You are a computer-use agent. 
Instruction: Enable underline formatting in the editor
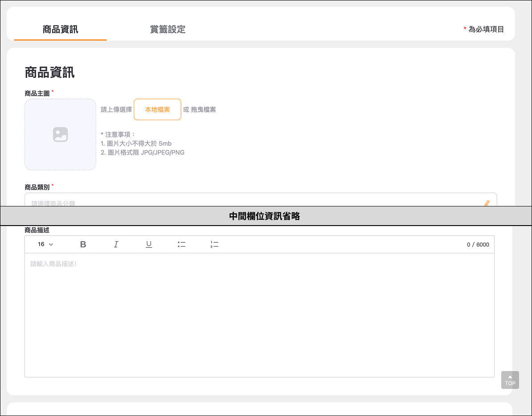[x=149, y=244]
